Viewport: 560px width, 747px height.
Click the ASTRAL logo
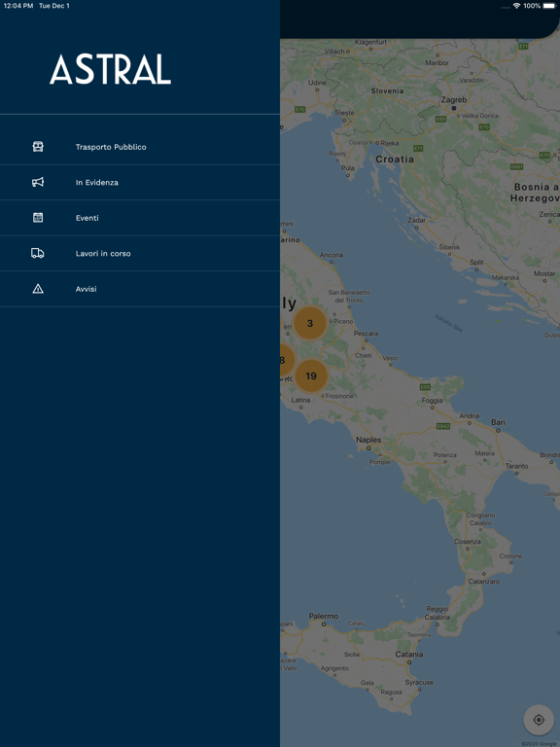(x=110, y=69)
